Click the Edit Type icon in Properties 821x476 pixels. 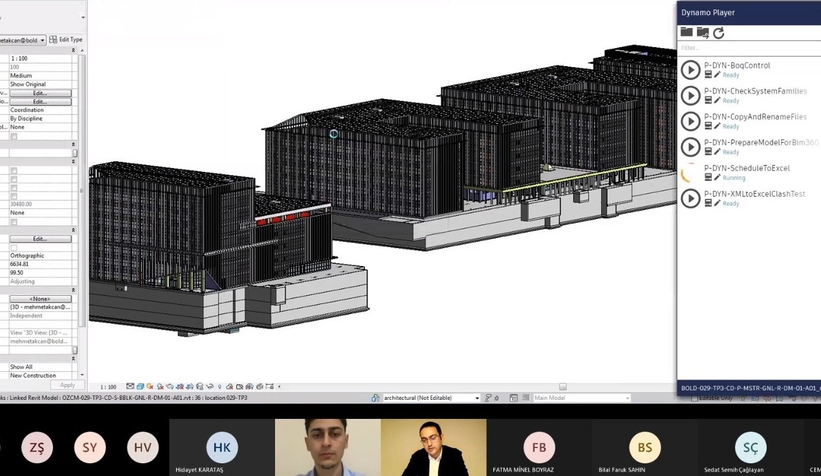pos(54,40)
